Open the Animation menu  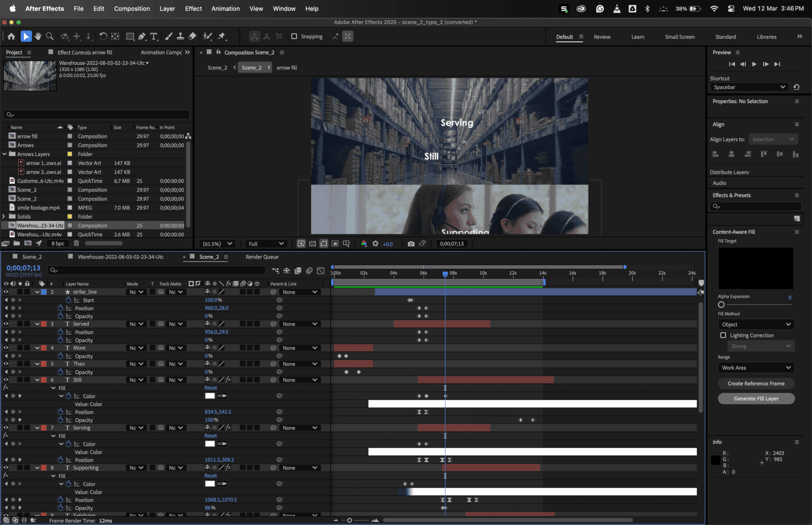tap(226, 9)
